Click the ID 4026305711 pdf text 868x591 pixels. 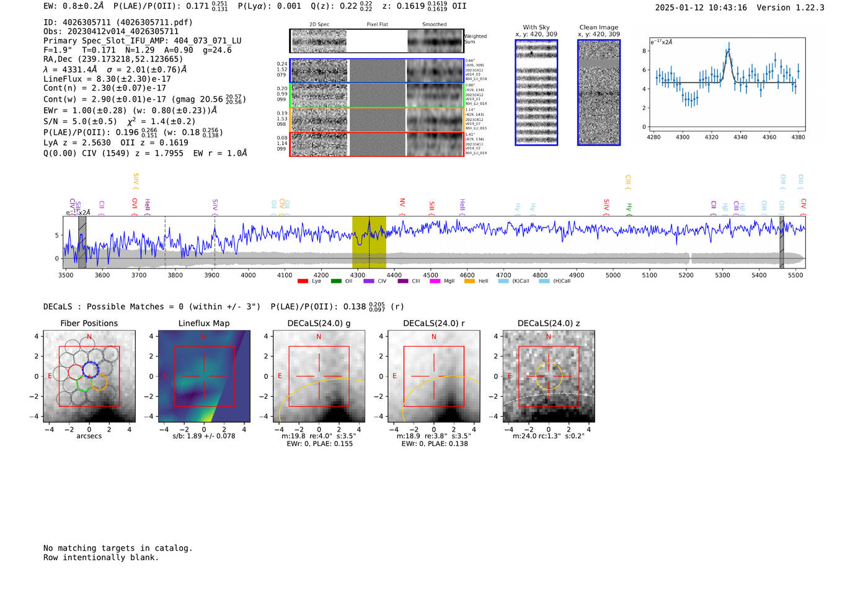[x=118, y=22]
